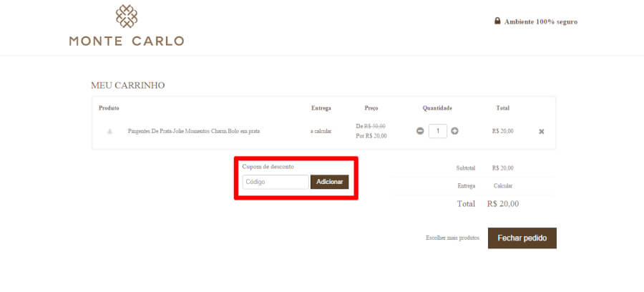Open the Pingentes De Prata product link
The image size is (644, 292).
tap(193, 132)
